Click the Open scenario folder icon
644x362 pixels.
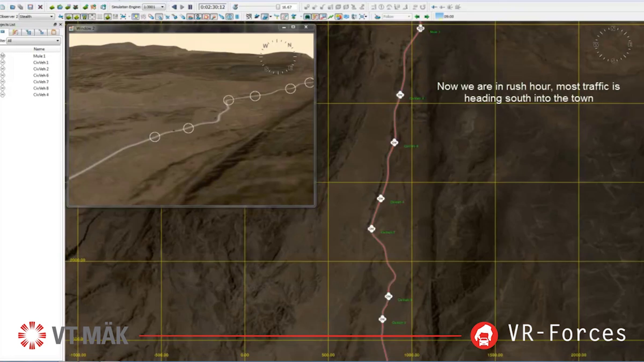pos(12,7)
